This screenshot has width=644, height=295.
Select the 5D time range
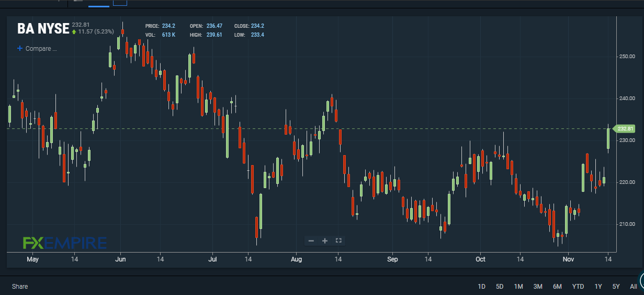[x=500, y=287]
